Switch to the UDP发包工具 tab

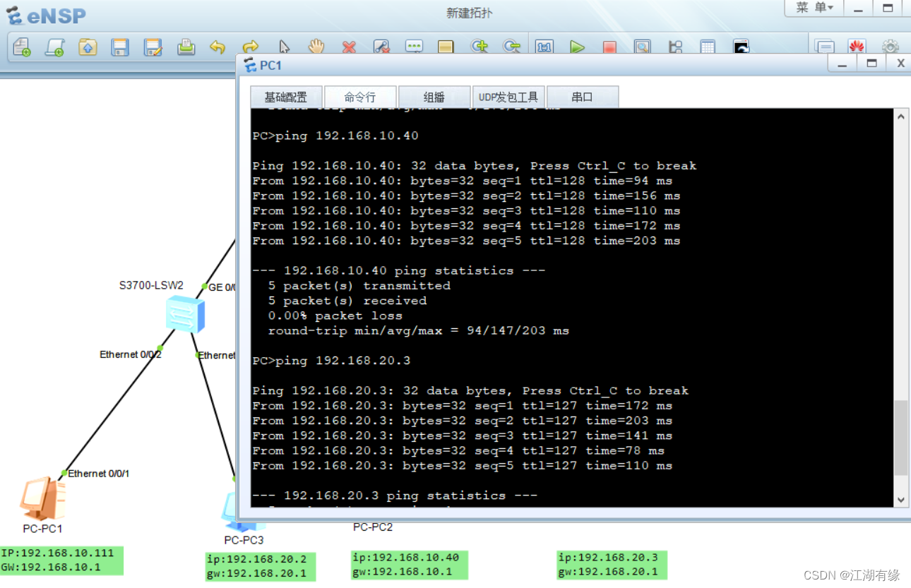pyautogui.click(x=508, y=97)
